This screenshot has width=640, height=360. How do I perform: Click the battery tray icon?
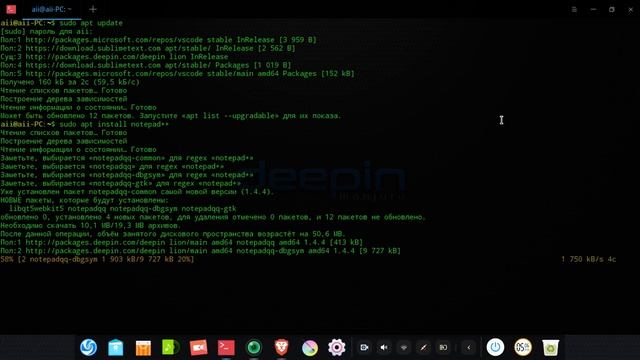point(443,347)
